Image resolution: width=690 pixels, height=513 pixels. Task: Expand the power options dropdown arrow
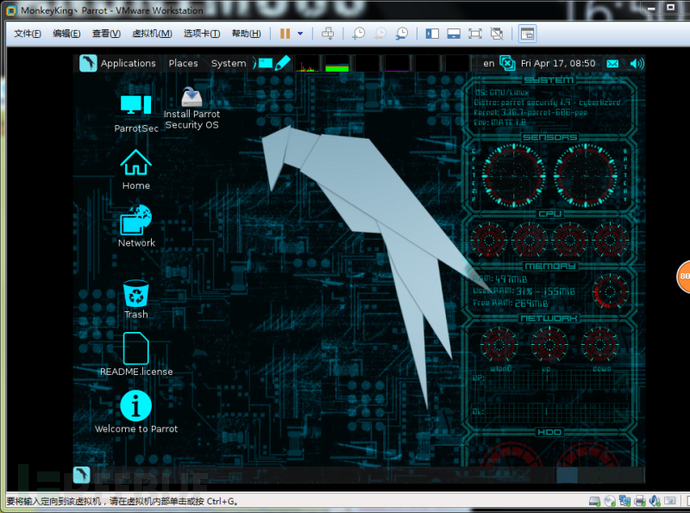(x=300, y=33)
